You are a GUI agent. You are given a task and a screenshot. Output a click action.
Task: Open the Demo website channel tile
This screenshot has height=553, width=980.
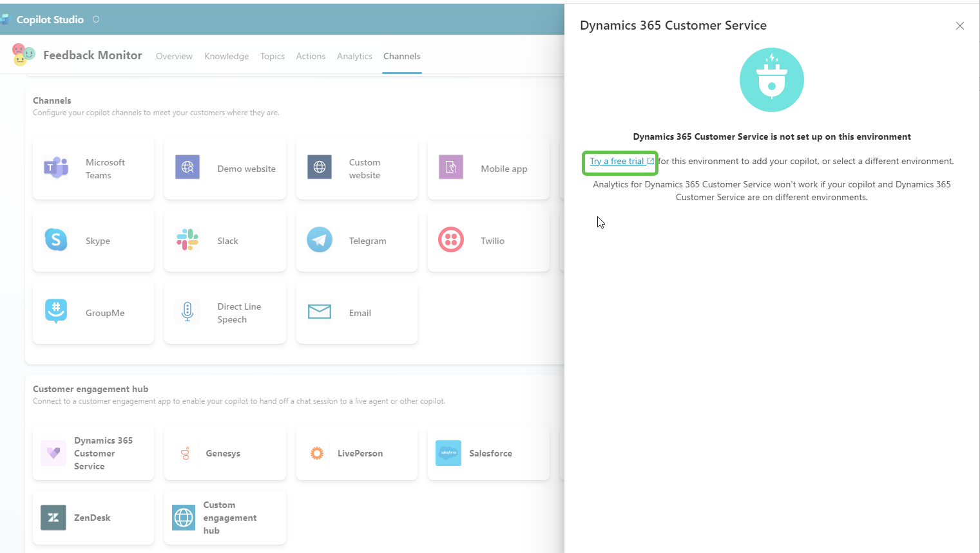(x=225, y=169)
